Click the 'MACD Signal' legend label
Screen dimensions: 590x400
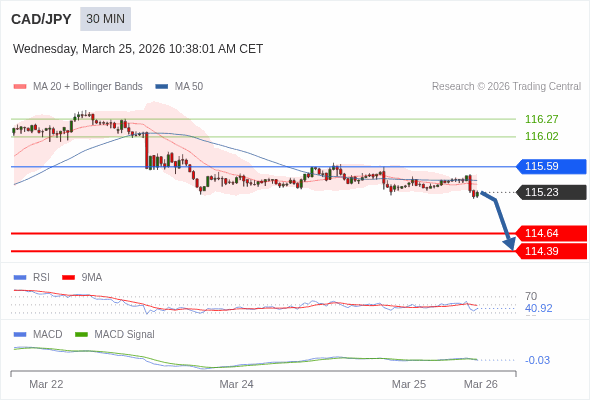tap(125, 335)
